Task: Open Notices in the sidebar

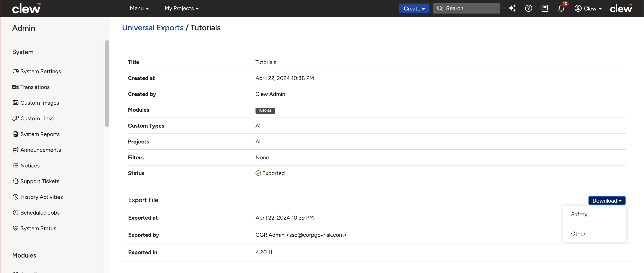Action: 30,166
